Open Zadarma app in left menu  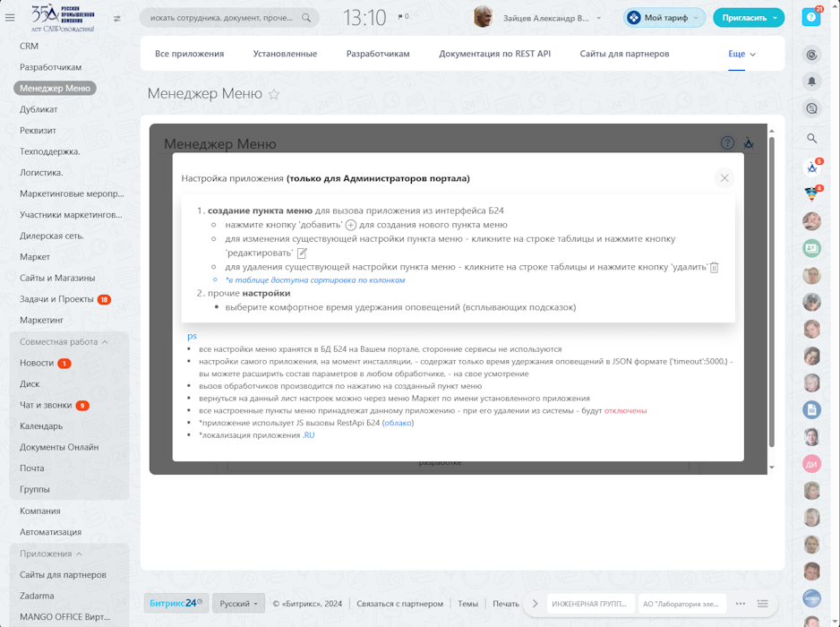37,596
